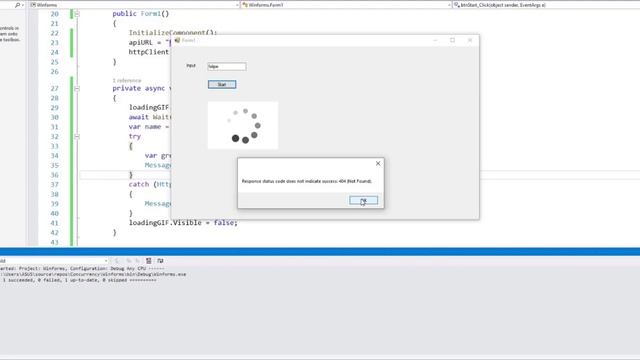Click the 'Winforms.exe' path line in Output
The width and height of the screenshot is (640, 360).
point(93,274)
